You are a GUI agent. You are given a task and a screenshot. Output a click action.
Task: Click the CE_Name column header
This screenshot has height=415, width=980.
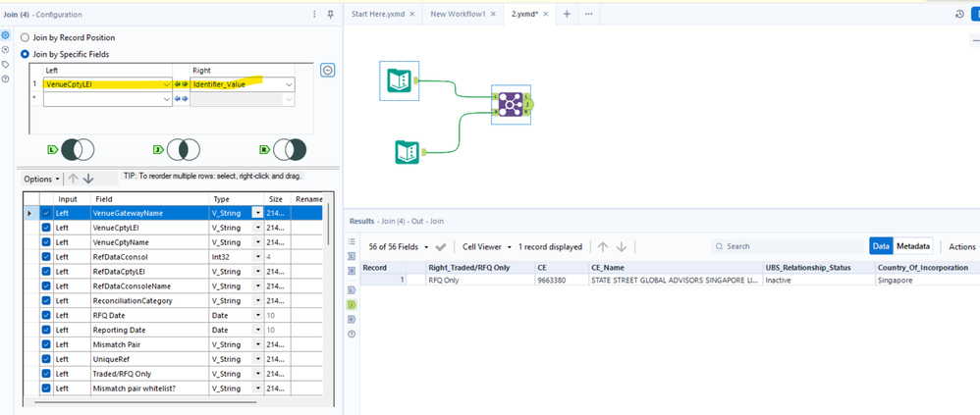[676, 268]
